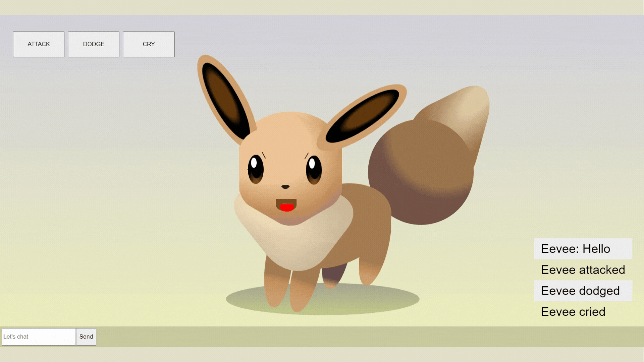The height and width of the screenshot is (362, 644).
Task: Trigger the CRY button
Action: (149, 44)
